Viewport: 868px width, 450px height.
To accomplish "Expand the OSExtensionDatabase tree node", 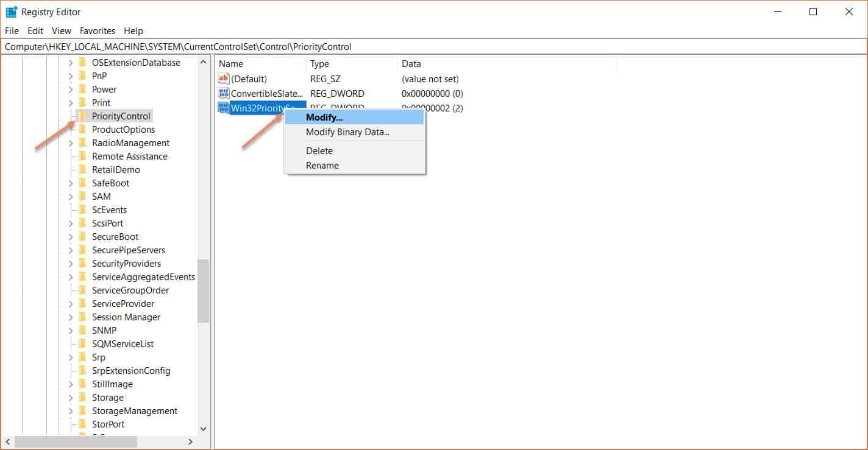I will 71,62.
